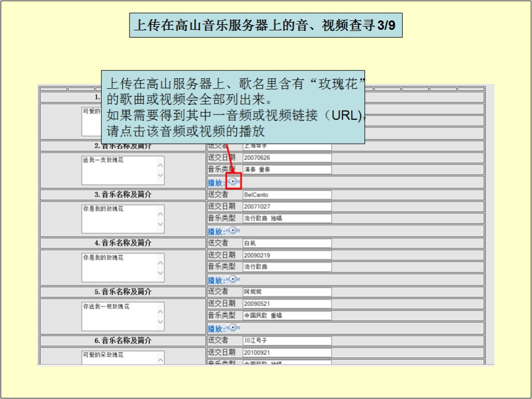Click the date field showing 20090521
The width and height of the screenshot is (532, 399).
click(286, 303)
